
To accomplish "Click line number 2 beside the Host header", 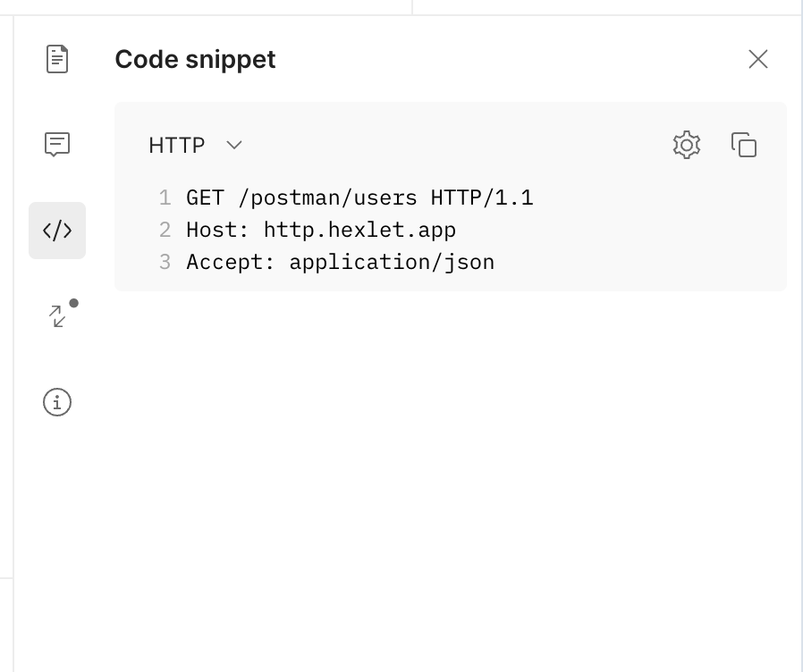I will pos(165,230).
